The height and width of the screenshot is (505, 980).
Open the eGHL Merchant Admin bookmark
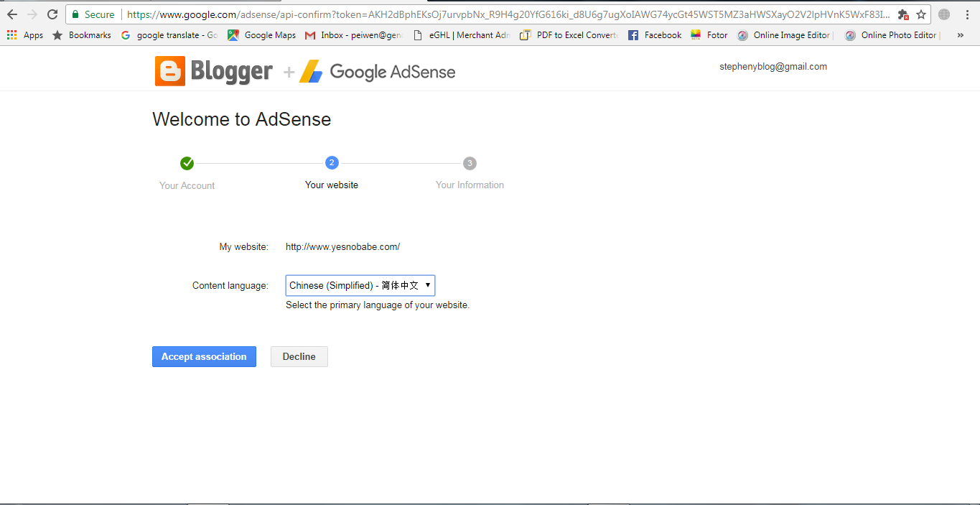462,35
